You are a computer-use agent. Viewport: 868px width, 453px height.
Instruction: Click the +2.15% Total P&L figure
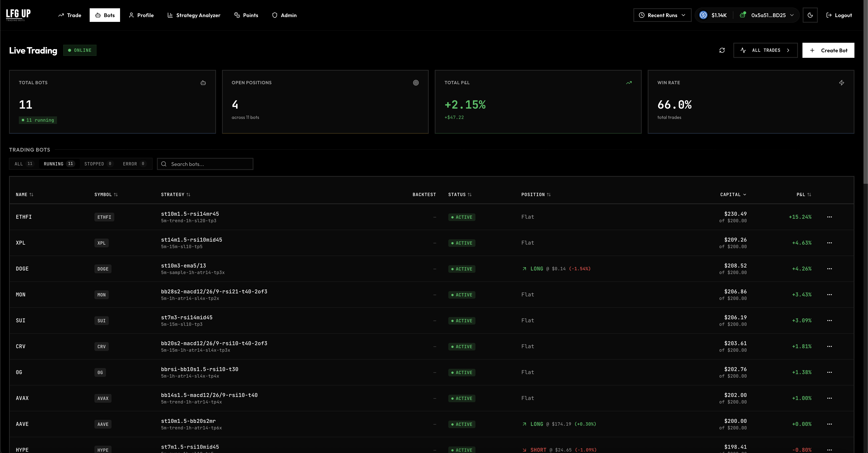[x=465, y=105]
